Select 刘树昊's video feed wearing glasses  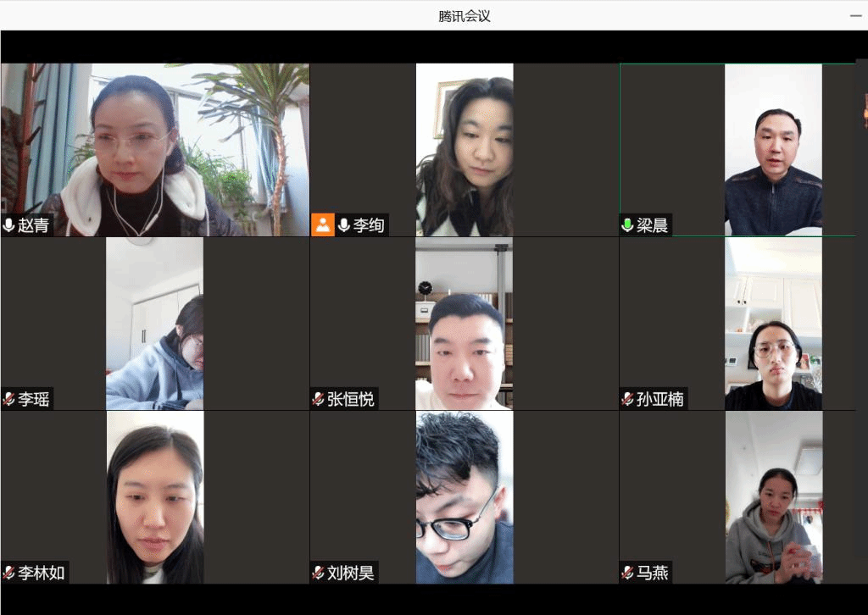point(464,497)
